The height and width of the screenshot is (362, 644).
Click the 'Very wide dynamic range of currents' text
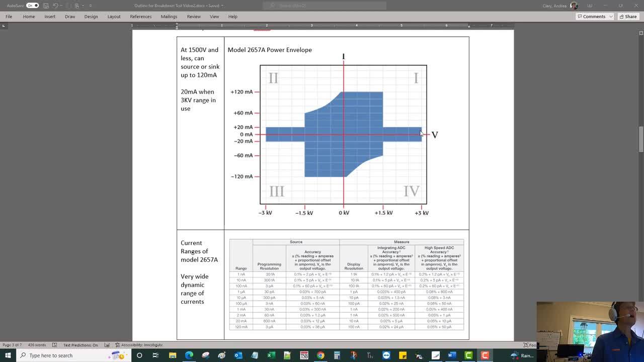(194, 289)
